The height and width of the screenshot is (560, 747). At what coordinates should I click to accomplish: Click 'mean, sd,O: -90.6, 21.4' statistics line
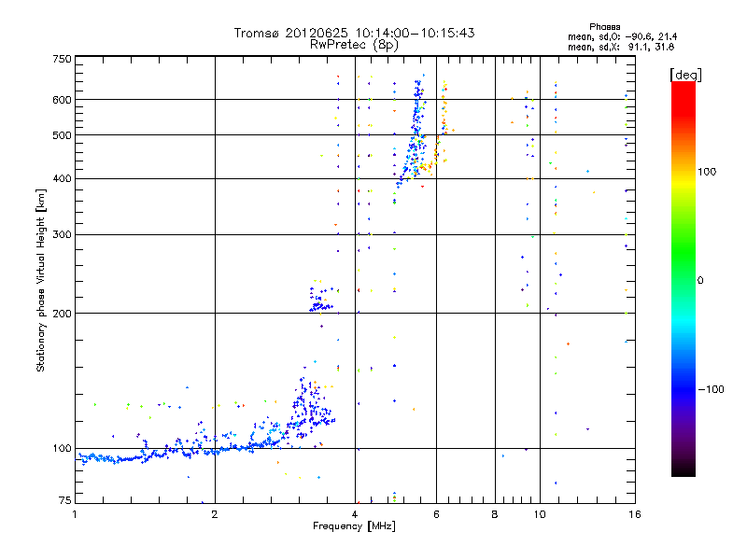coord(622,36)
